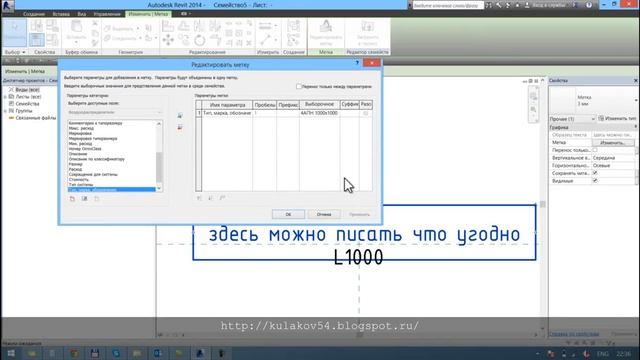Open the Создание ribbon tab
The height and width of the screenshot is (360, 640).
33,14
